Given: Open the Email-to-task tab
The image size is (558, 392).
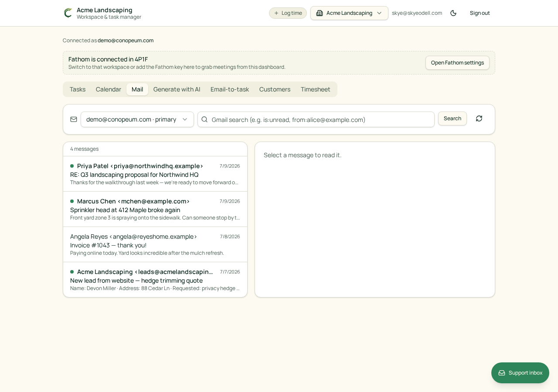Looking at the screenshot, I should pos(230,89).
